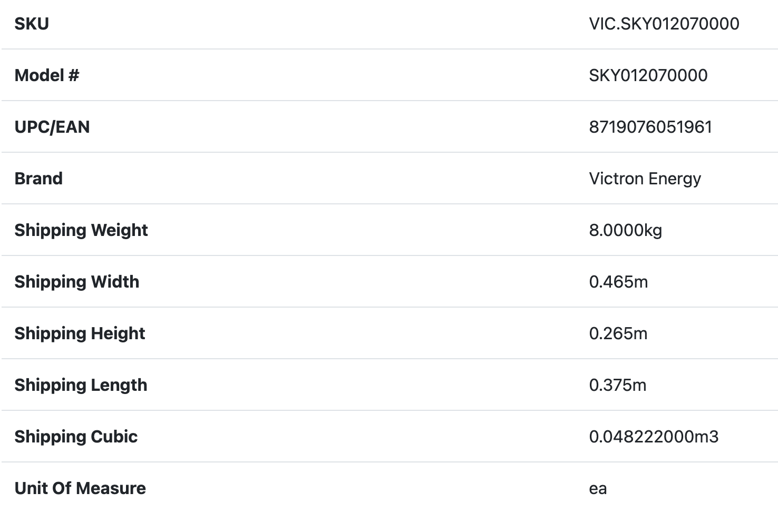778x532 pixels.
Task: Click the Victron Energy brand value
Action: (645, 179)
